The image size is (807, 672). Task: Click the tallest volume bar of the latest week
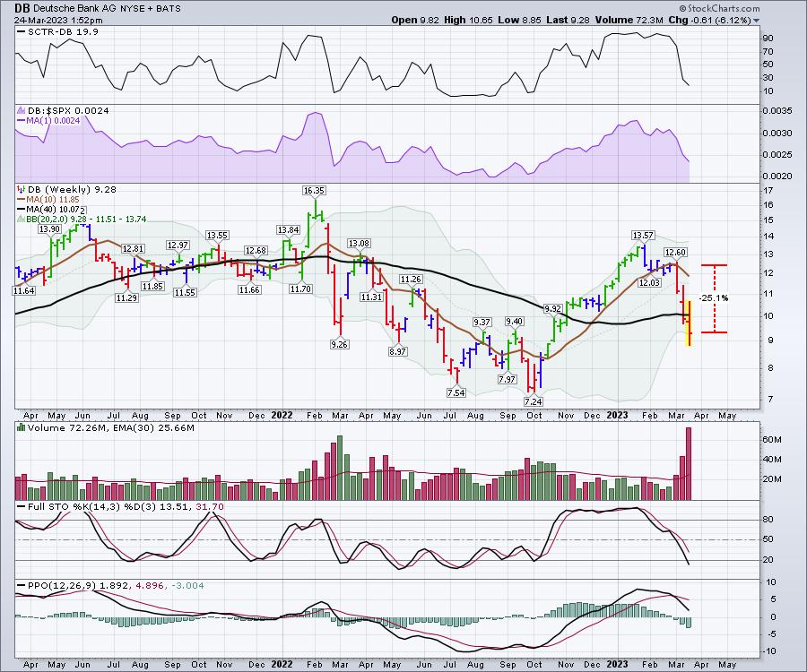tap(689, 464)
